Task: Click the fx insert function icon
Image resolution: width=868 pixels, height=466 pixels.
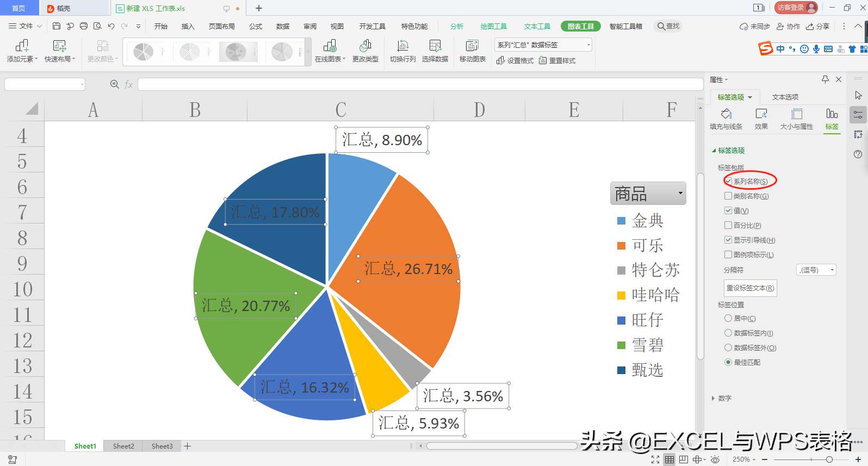Action: click(x=129, y=84)
